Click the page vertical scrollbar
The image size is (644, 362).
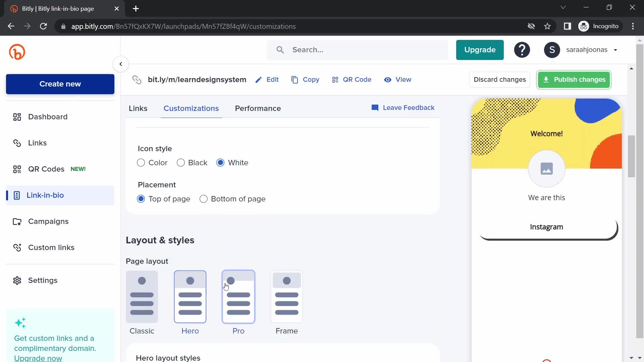tap(632, 156)
